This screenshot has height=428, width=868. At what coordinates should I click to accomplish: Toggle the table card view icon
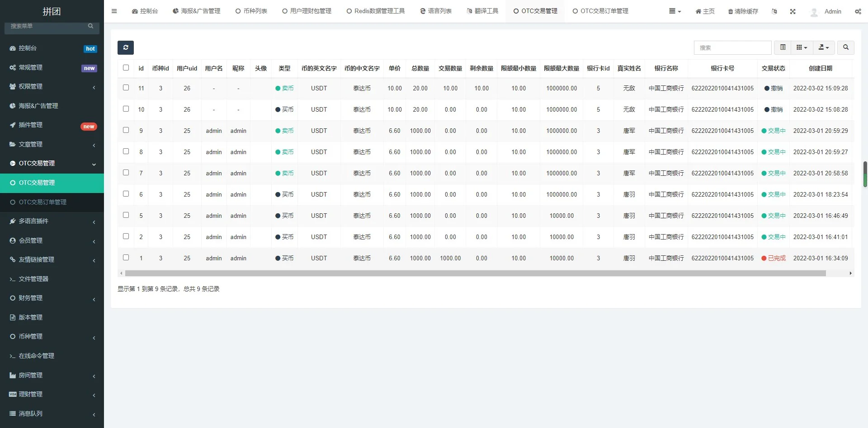coord(783,47)
